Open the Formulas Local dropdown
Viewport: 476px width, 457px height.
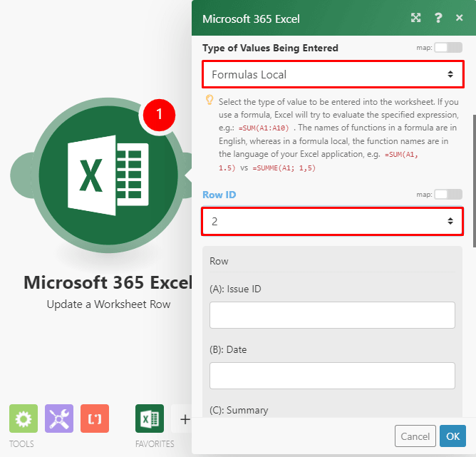click(x=333, y=74)
